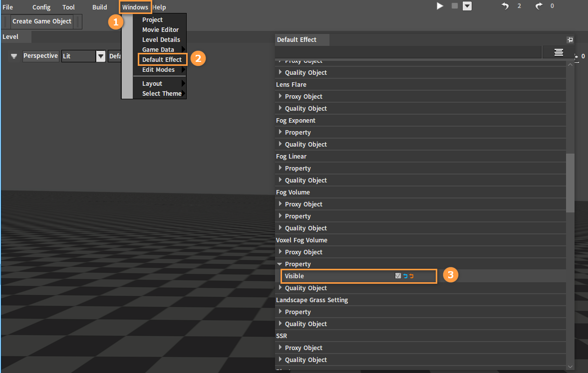Click the Windows menu

click(135, 7)
